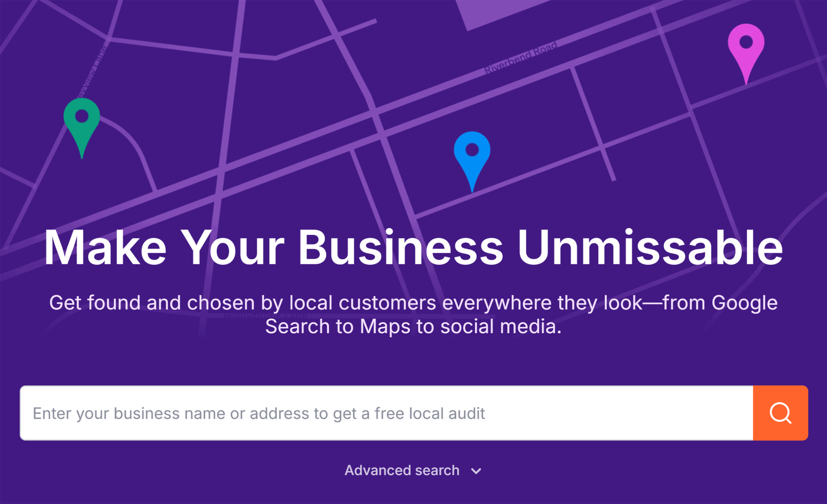Click the Willowbrook Lane street label

[266, 316]
